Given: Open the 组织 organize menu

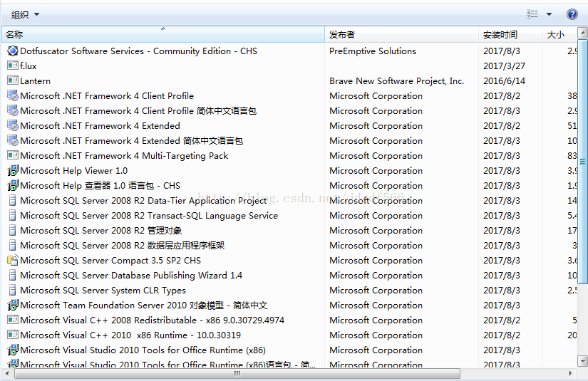Looking at the screenshot, I should coord(25,15).
